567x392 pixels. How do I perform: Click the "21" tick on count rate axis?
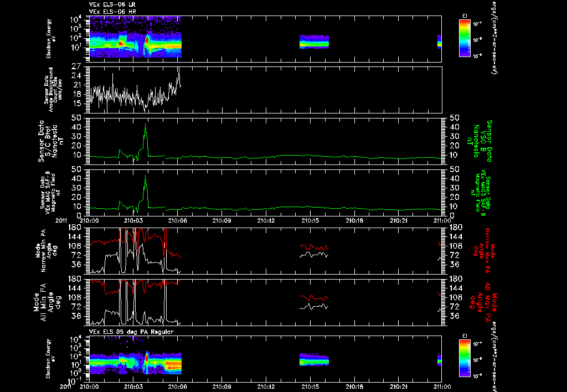pyautogui.click(x=76, y=85)
